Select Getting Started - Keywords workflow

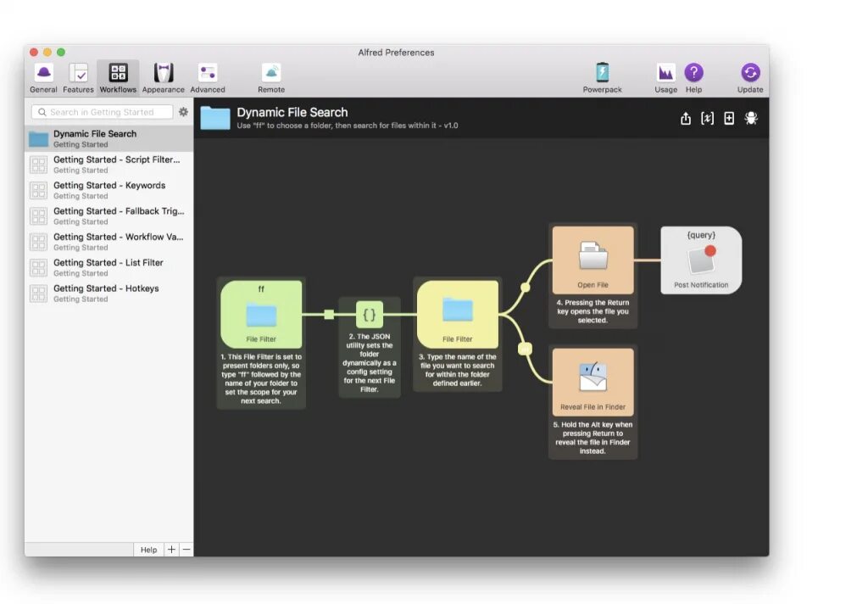pos(109,190)
